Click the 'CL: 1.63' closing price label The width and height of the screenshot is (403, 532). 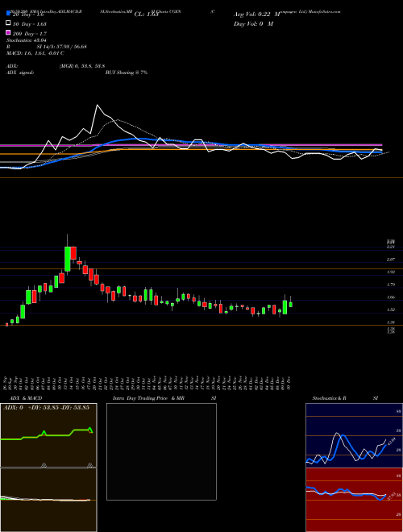pyautogui.click(x=147, y=15)
